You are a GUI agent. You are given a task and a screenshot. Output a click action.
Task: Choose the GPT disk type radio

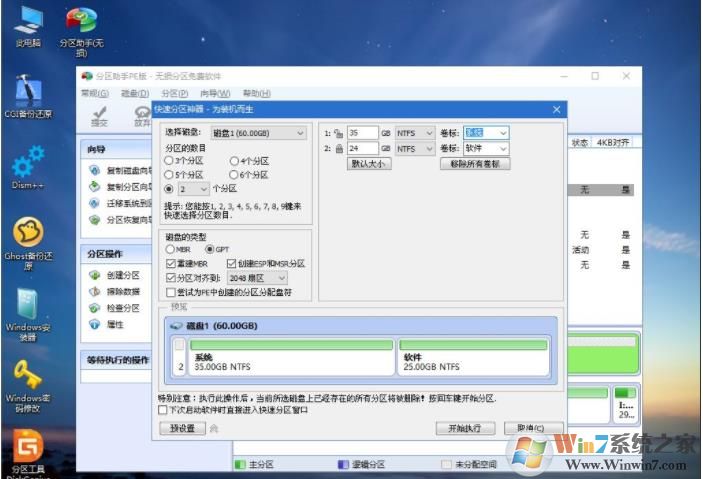pyautogui.click(x=209, y=249)
